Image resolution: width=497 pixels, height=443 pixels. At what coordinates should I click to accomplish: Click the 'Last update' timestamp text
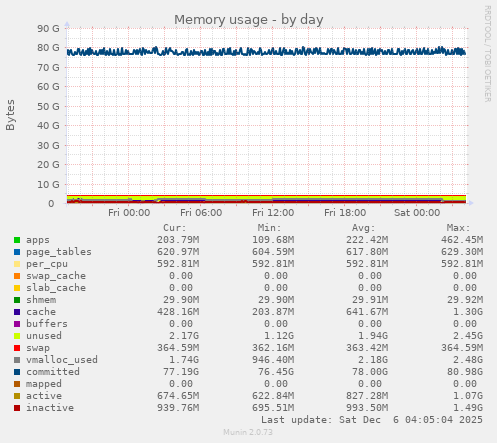pos(372,420)
